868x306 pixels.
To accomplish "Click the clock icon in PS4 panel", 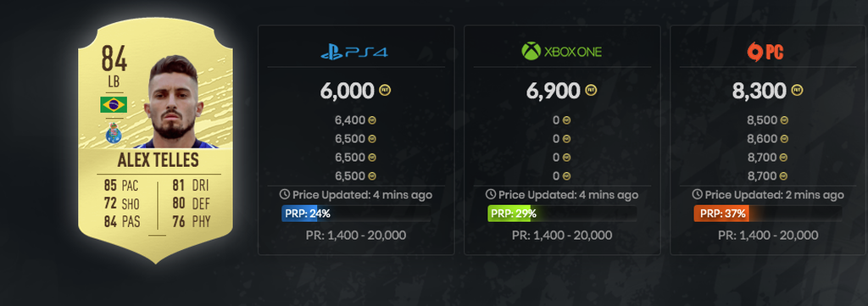I will [x=285, y=194].
